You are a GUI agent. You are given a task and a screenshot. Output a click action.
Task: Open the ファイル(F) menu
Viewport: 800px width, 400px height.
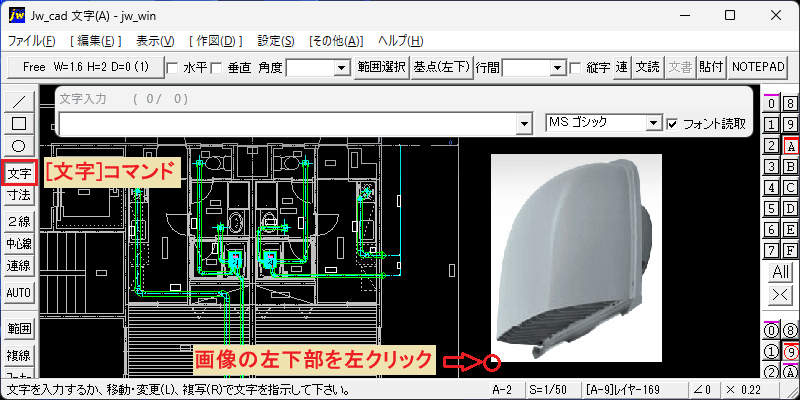32,41
